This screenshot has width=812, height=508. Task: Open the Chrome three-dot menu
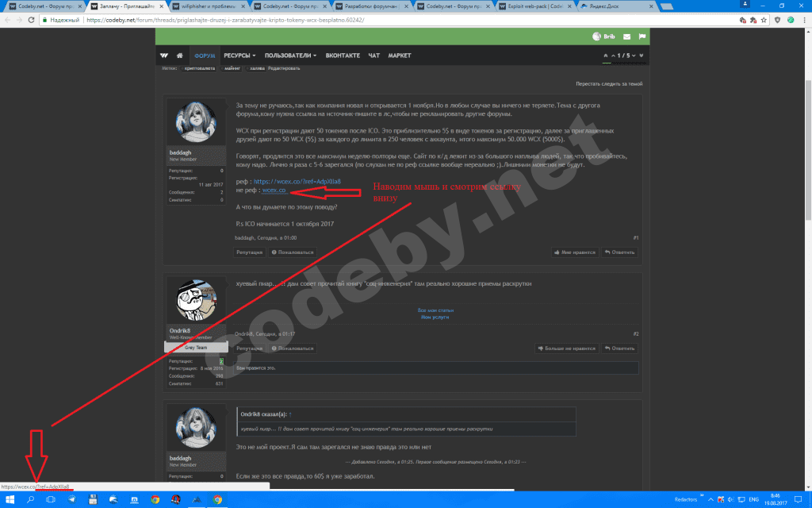tap(804, 20)
